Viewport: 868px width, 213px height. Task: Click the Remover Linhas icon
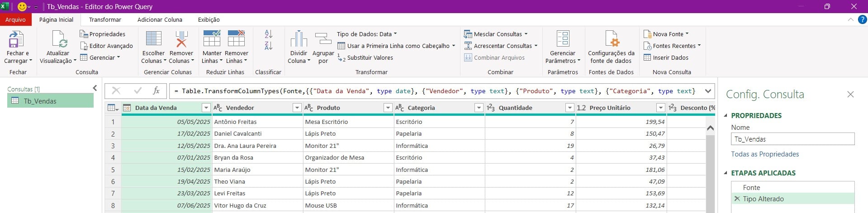[236, 39]
